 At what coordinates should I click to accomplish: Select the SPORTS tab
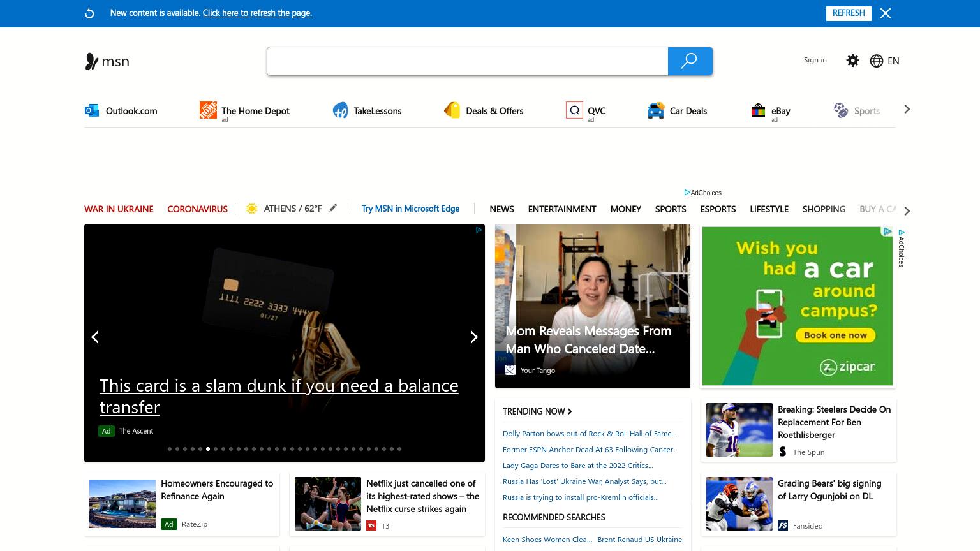pos(671,209)
